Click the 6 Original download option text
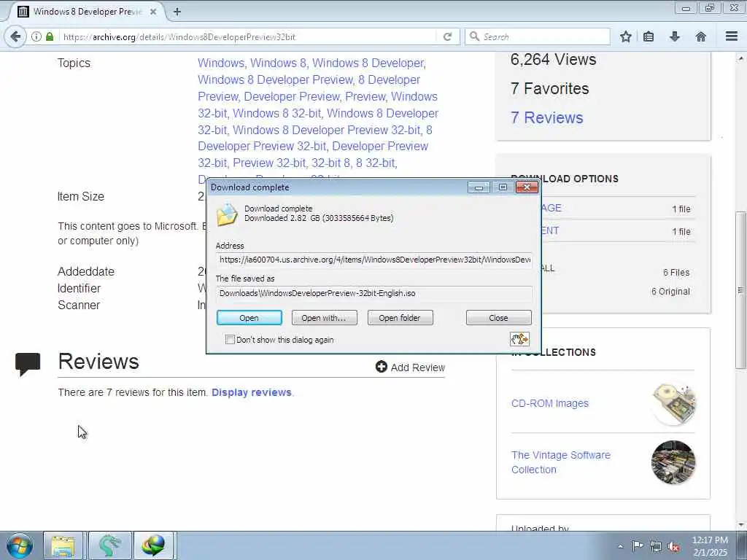Image resolution: width=747 pixels, height=560 pixels. (670, 292)
